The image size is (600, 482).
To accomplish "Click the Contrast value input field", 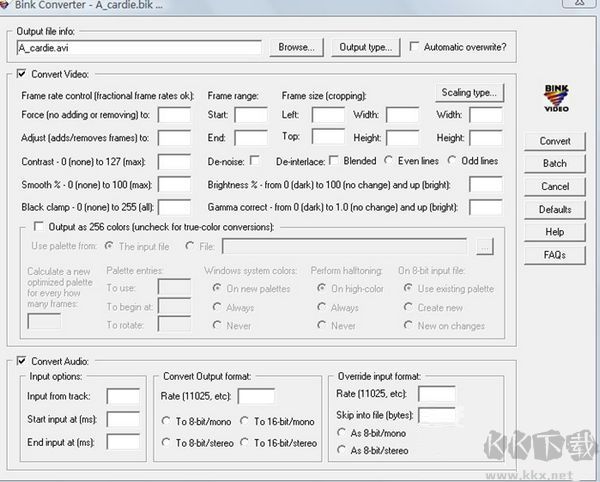I will pos(174,161).
